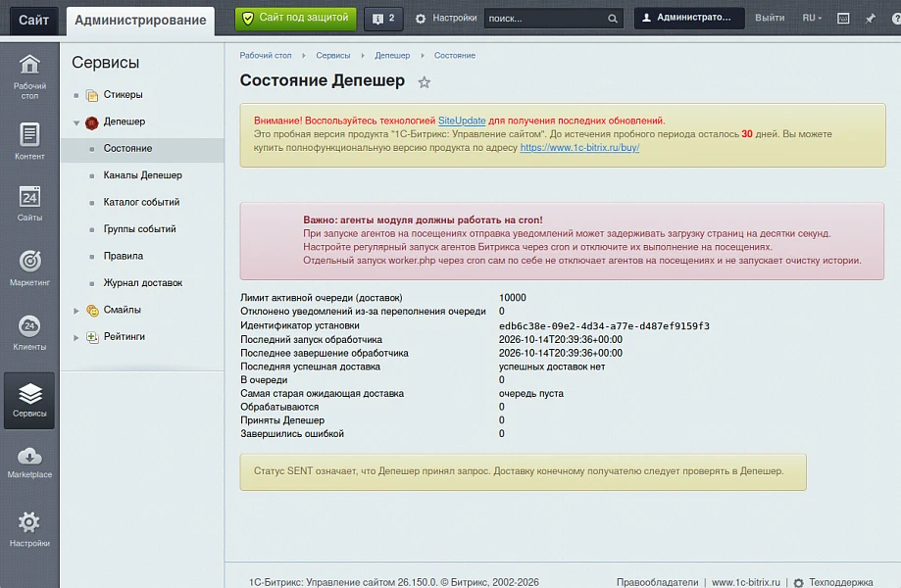Collapse the Депешер tree node
The height and width of the screenshot is (588, 901).
point(76,122)
